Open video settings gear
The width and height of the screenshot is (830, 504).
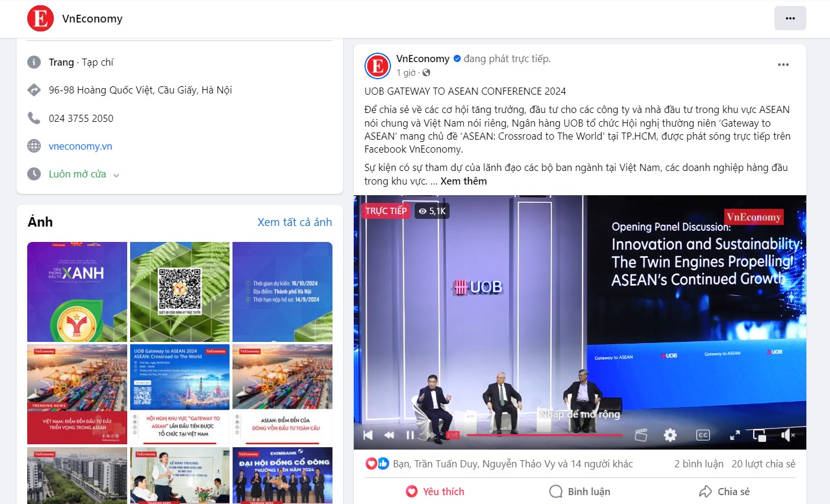tap(670, 435)
